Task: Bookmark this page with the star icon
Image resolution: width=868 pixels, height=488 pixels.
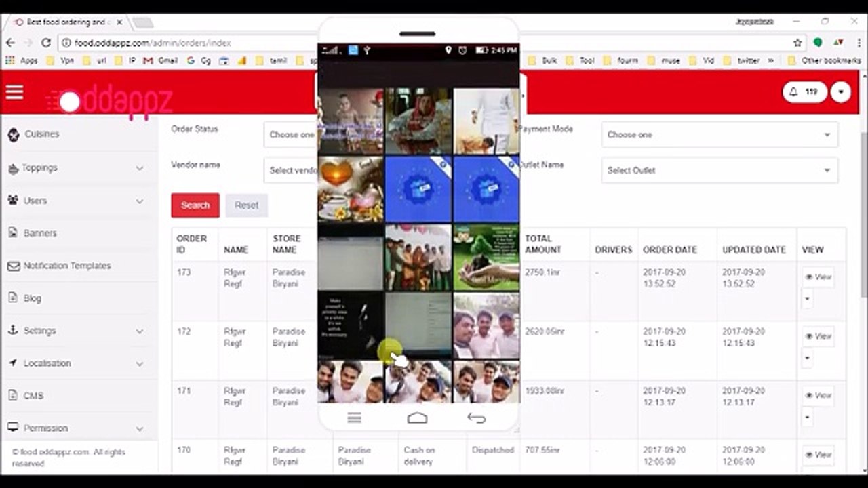Action: (797, 43)
